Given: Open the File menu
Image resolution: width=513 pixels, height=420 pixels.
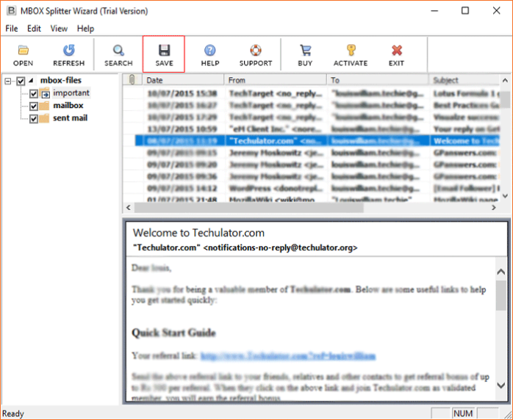Looking at the screenshot, I should click(12, 29).
